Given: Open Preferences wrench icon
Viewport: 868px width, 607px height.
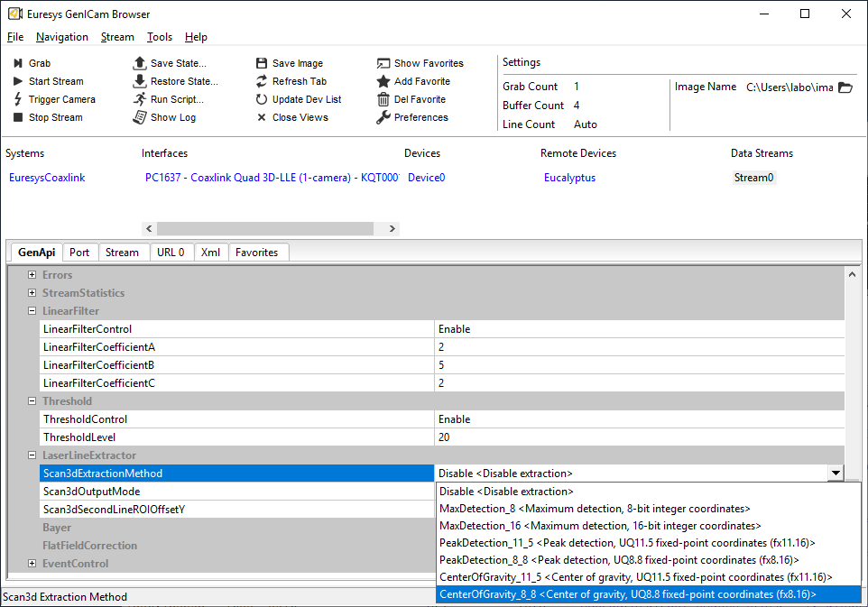Looking at the screenshot, I should (383, 117).
